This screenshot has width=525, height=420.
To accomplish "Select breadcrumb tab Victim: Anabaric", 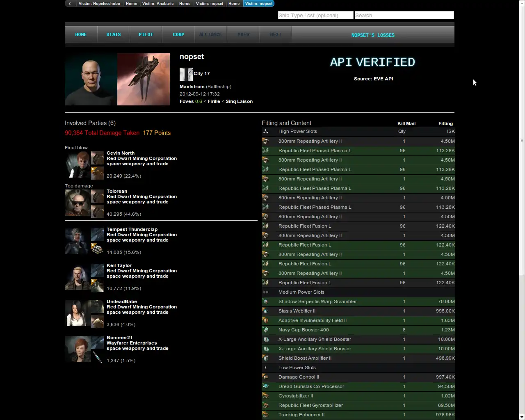I will tap(158, 4).
